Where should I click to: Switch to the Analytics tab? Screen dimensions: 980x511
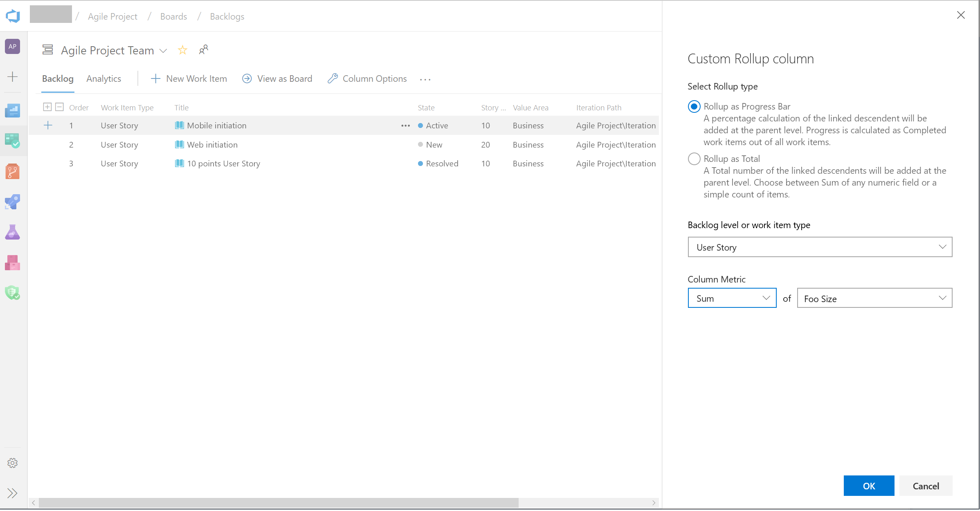(x=104, y=78)
